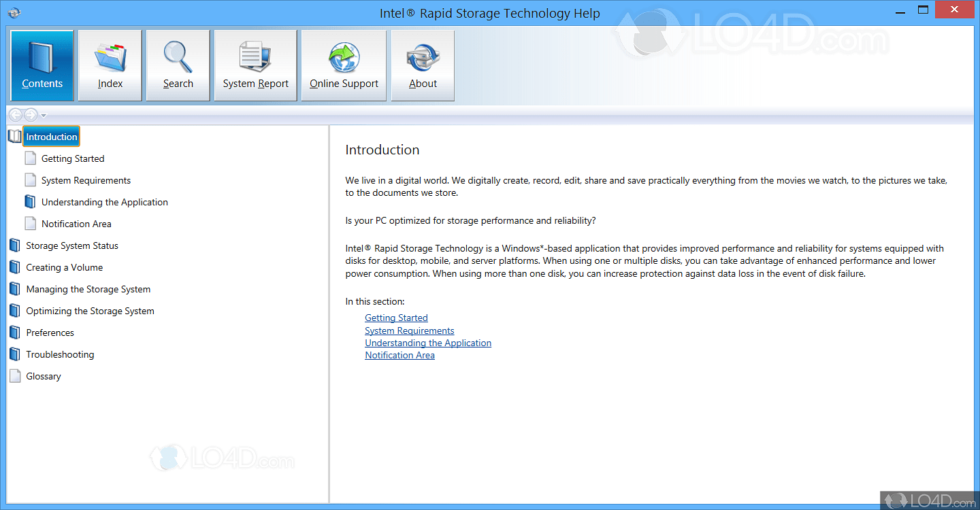This screenshot has height=510, width=980.
Task: Select Managing the Storage System topic
Action: click(x=88, y=289)
